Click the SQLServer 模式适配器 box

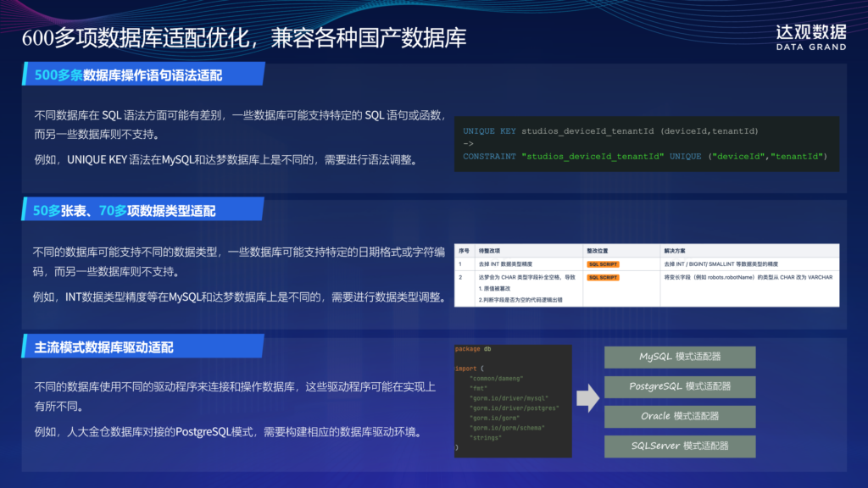[680, 446]
